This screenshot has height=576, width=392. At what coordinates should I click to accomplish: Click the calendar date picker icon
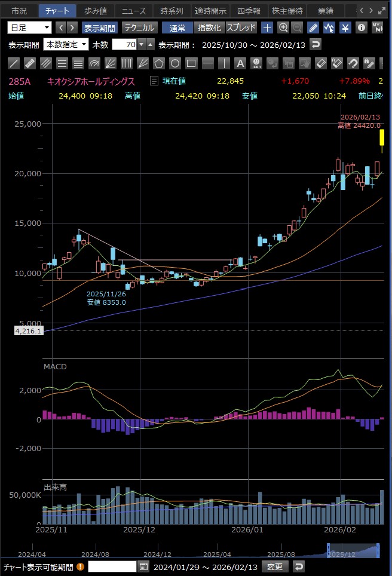tap(143, 566)
